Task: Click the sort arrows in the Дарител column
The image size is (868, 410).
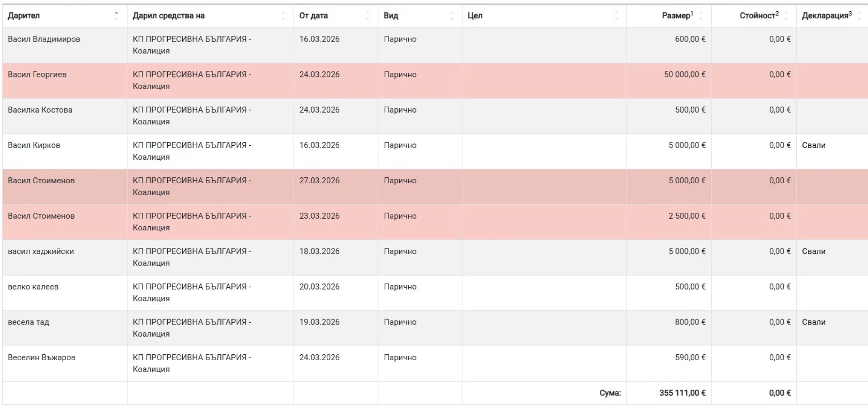Action: pos(116,16)
